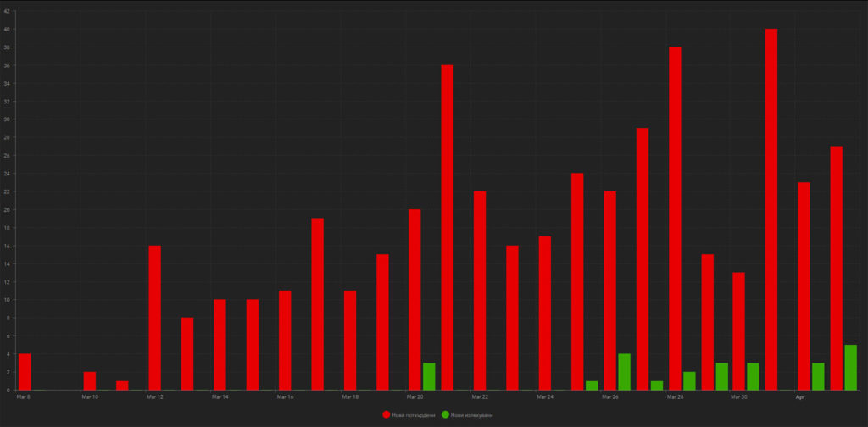Toggle the Нови излекувани legend label
The height and width of the screenshot is (427, 868).
(x=471, y=415)
